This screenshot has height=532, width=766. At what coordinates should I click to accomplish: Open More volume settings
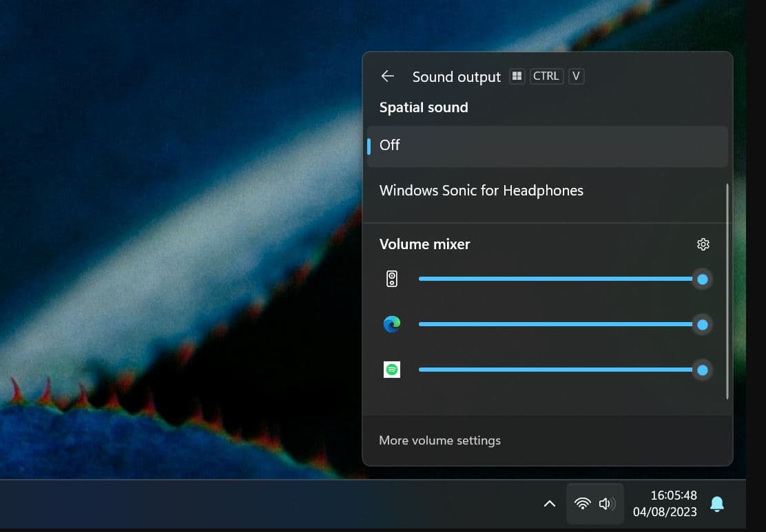click(x=439, y=440)
